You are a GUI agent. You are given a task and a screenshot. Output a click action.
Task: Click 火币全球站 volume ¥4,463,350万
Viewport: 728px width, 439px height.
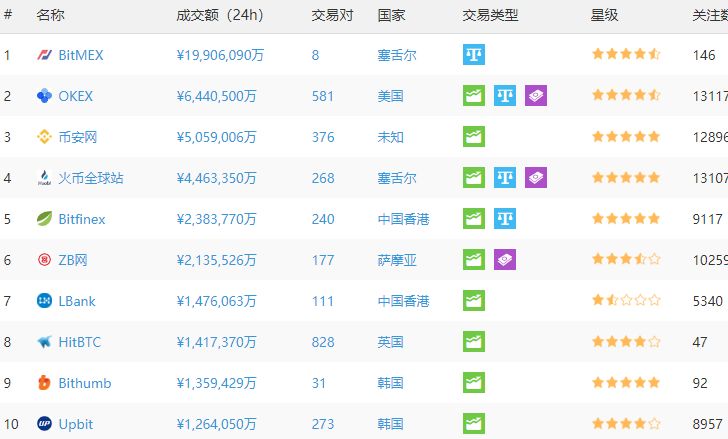216,178
